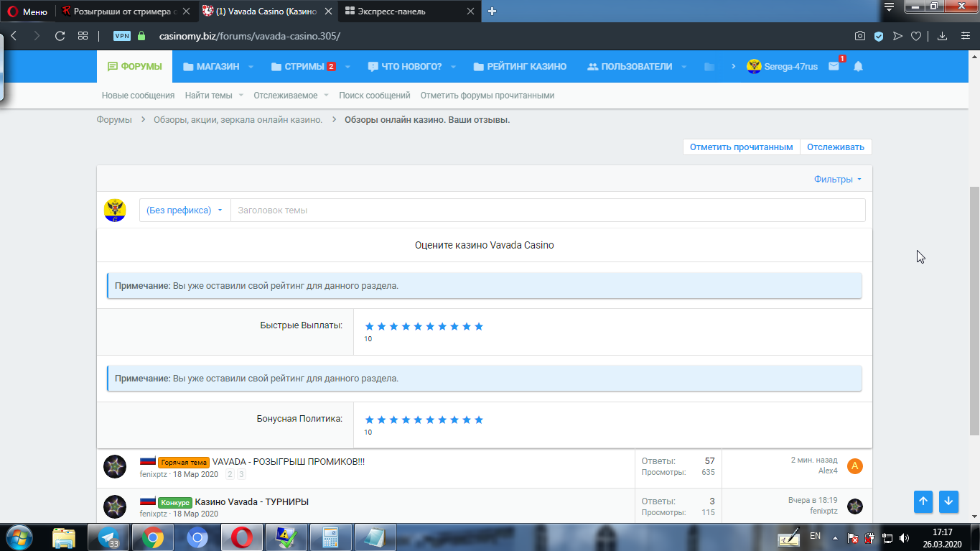This screenshot has width=980, height=551.
Task: Click the green padlock security icon
Action: coord(141,36)
